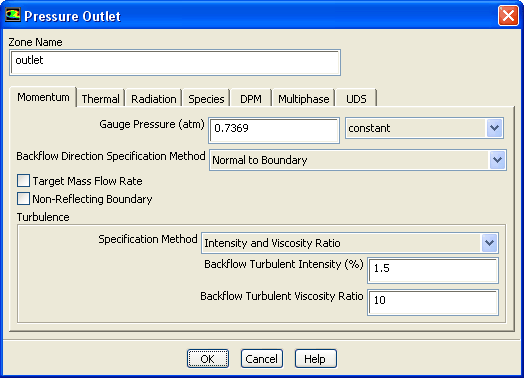Enable Target Mass Flow Rate checkbox
524x378 pixels.
coord(23,181)
